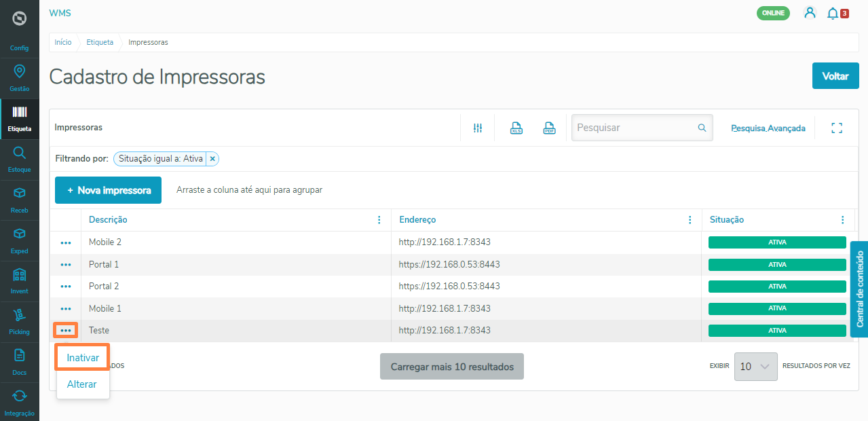The width and height of the screenshot is (868, 421).
Task: Expand the grid to fullscreen
Action: (836, 127)
